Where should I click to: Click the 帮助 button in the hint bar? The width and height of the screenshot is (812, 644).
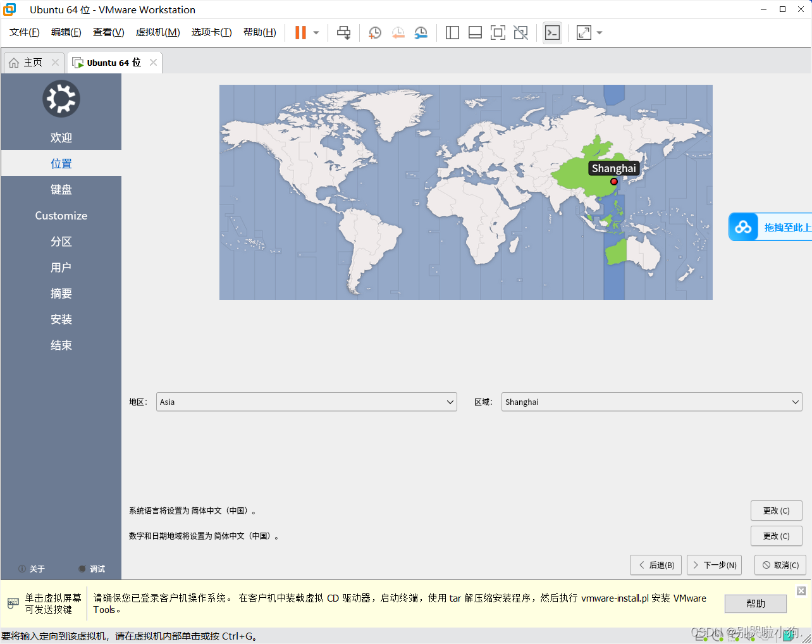(x=756, y=604)
